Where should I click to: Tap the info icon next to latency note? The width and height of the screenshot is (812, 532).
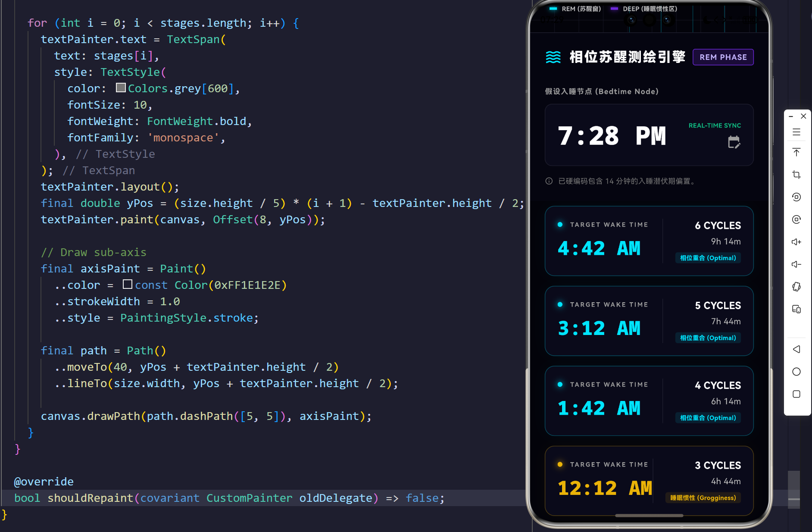549,181
